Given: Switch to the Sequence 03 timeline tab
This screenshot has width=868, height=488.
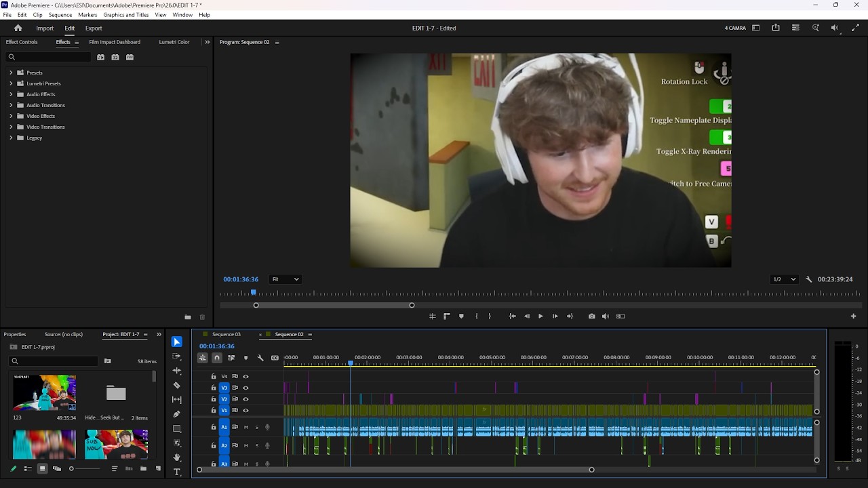Looking at the screenshot, I should point(226,334).
